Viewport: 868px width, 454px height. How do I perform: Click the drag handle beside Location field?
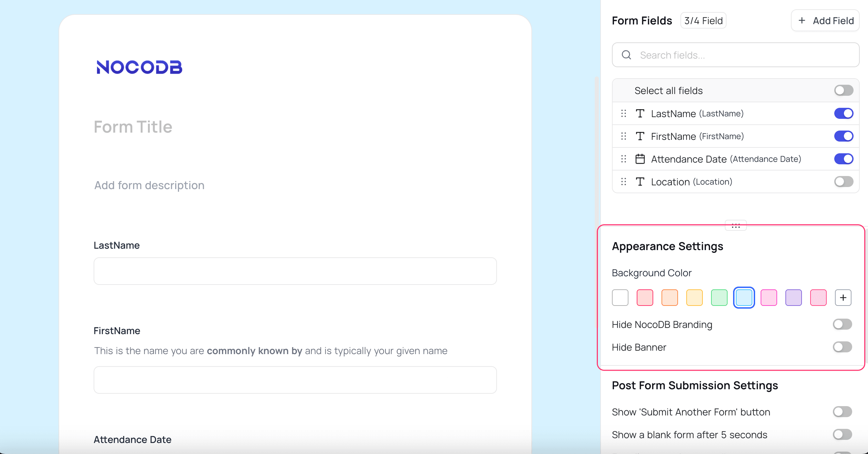[x=623, y=182]
